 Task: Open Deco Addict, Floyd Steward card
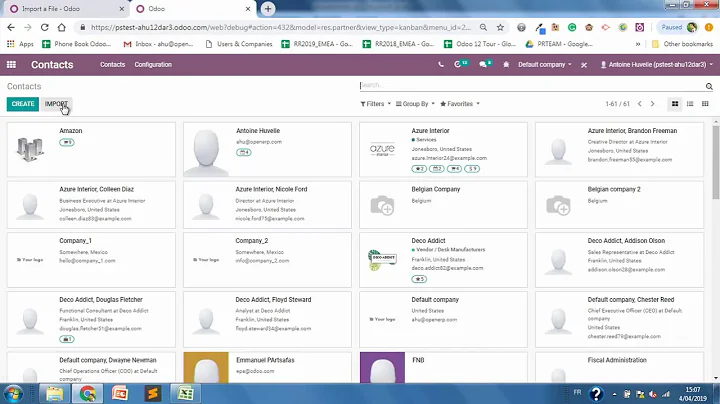click(267, 319)
